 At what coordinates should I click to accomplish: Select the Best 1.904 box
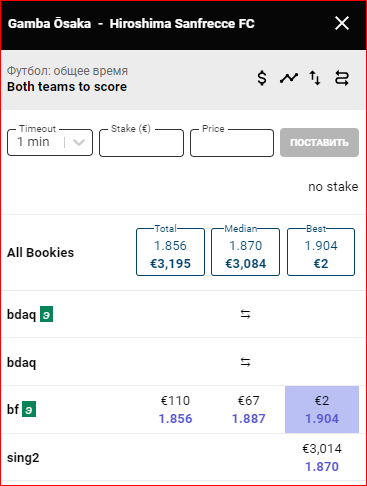[321, 252]
